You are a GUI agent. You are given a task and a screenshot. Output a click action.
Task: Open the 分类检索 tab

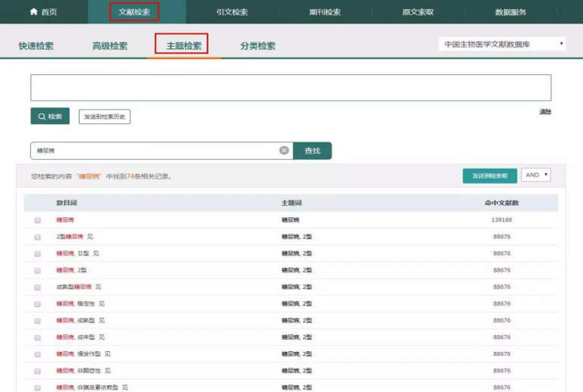257,46
